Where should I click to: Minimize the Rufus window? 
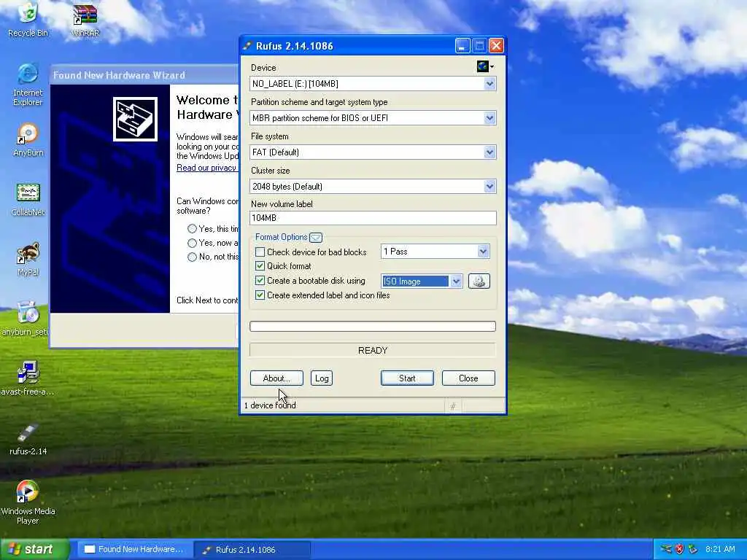tap(462, 46)
